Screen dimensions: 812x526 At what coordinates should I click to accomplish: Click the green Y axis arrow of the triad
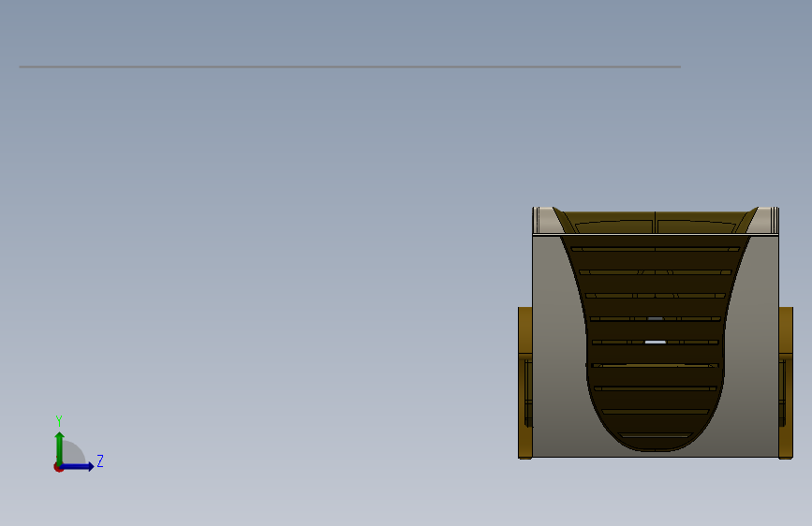click(60, 448)
